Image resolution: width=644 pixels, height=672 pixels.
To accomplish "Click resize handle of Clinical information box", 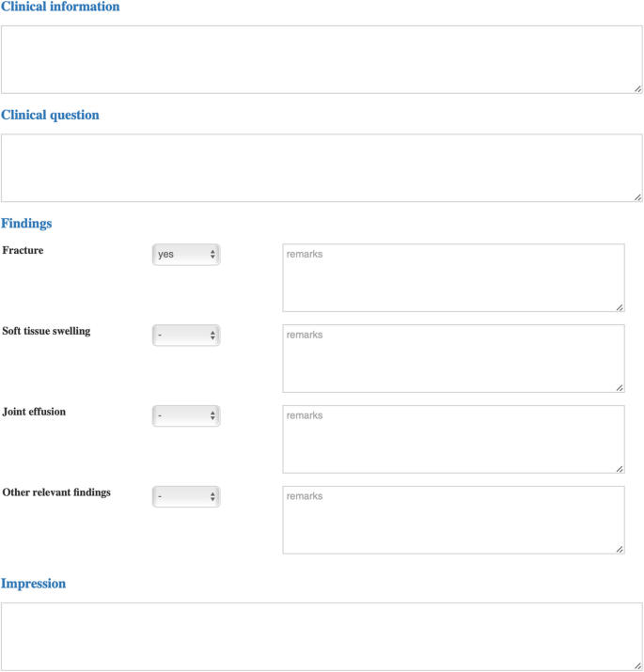I will pyautogui.click(x=637, y=88).
